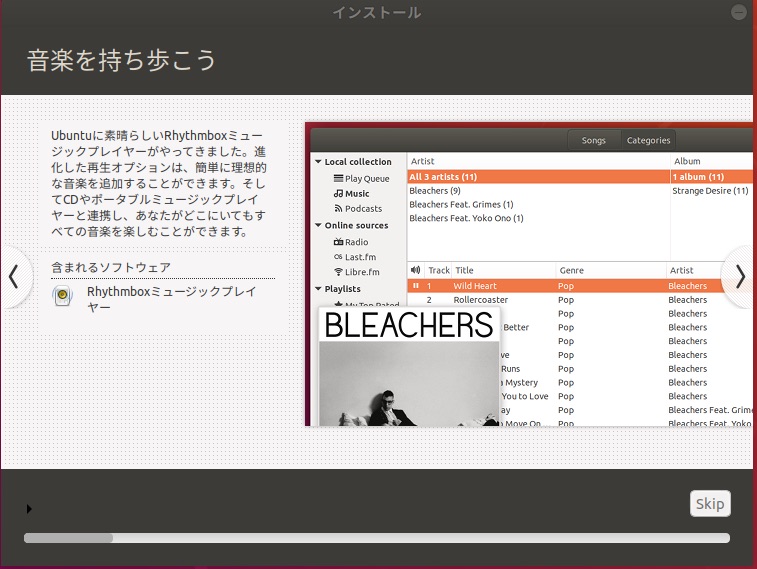Select Bleachers (9) artist row

click(x=538, y=191)
